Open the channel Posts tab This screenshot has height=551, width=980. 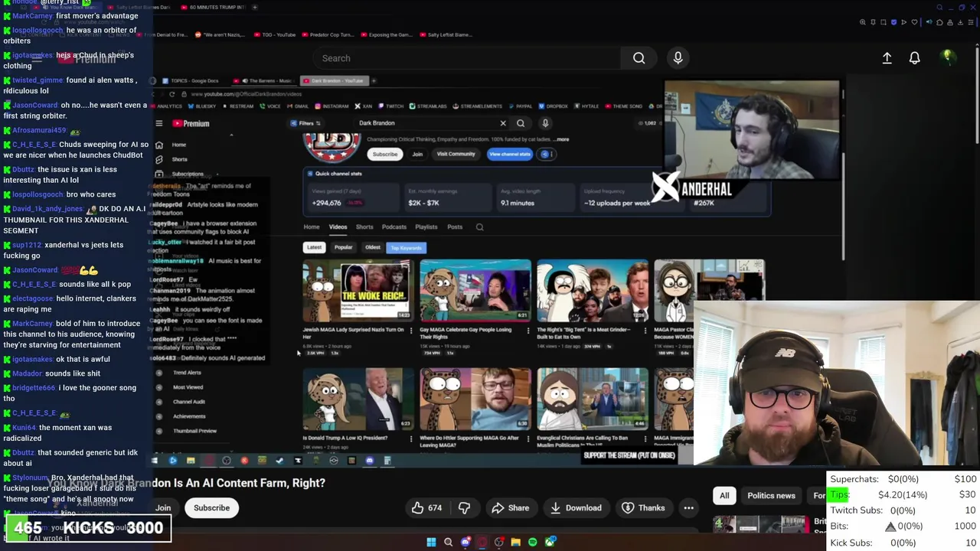tap(455, 227)
